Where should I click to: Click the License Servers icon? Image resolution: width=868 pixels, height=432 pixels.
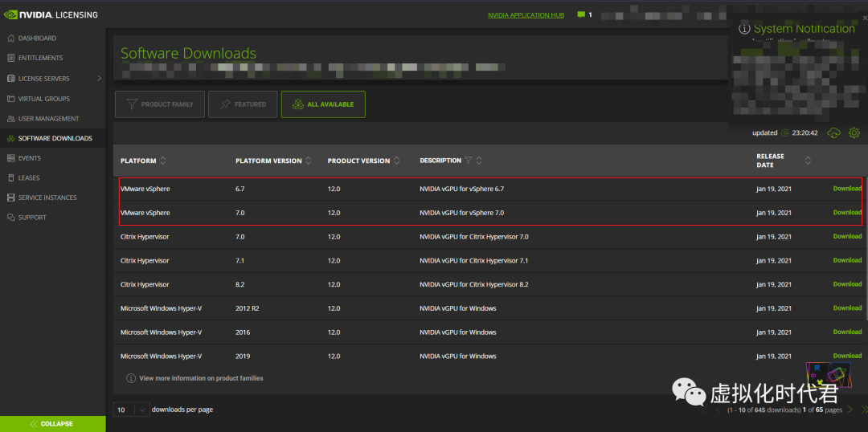(10, 79)
